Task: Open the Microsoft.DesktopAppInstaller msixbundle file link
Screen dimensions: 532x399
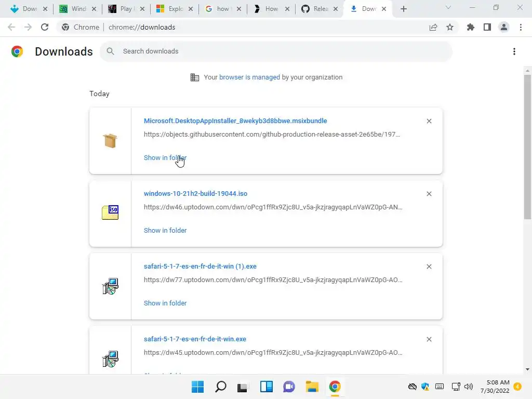Action: point(235,121)
